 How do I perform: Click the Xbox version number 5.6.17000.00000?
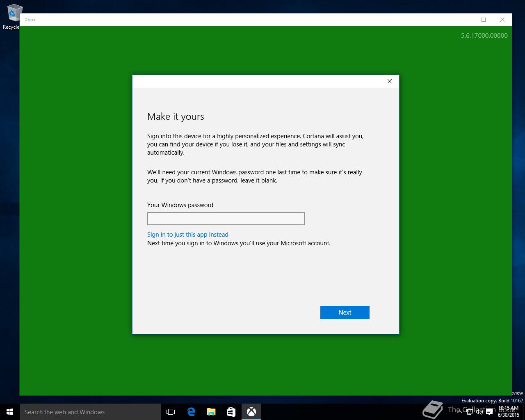pyautogui.click(x=484, y=36)
